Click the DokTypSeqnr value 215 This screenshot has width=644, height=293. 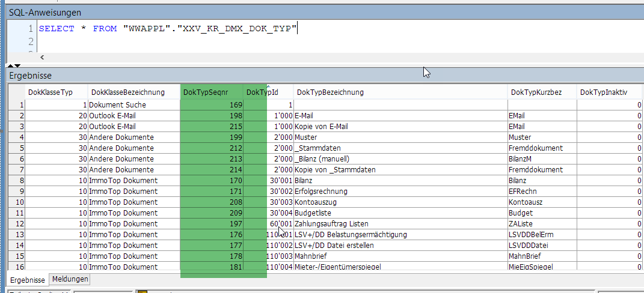[212, 127]
